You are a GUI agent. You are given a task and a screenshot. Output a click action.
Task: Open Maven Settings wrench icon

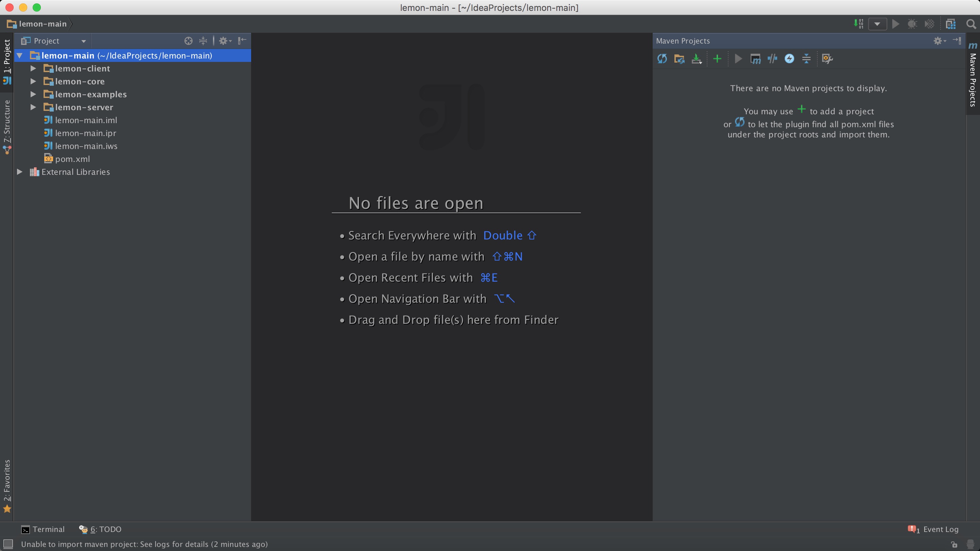pyautogui.click(x=827, y=59)
